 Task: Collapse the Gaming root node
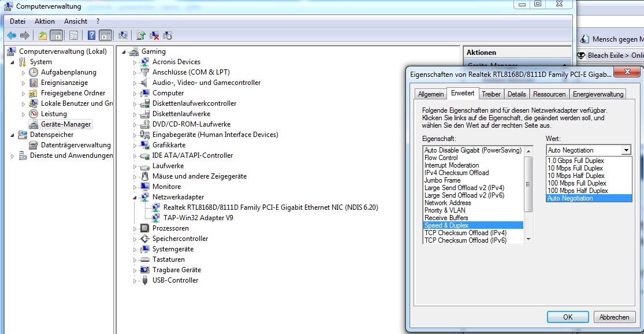coord(124,52)
